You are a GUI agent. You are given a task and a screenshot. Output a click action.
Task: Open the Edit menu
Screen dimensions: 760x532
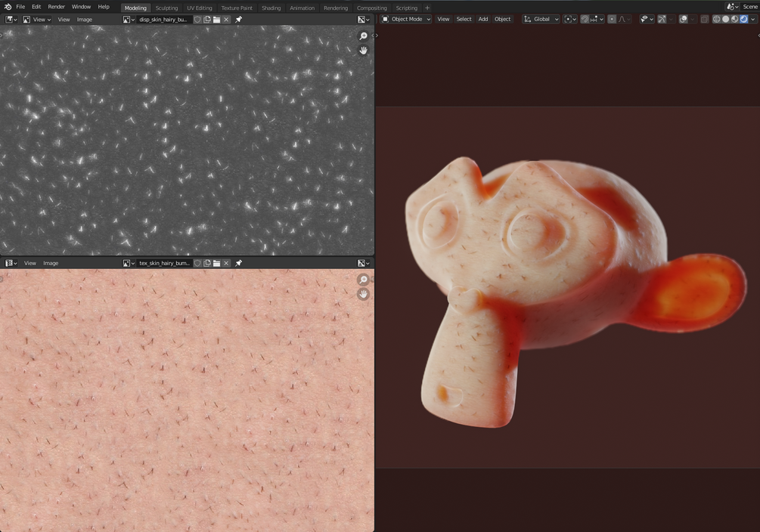36,7
